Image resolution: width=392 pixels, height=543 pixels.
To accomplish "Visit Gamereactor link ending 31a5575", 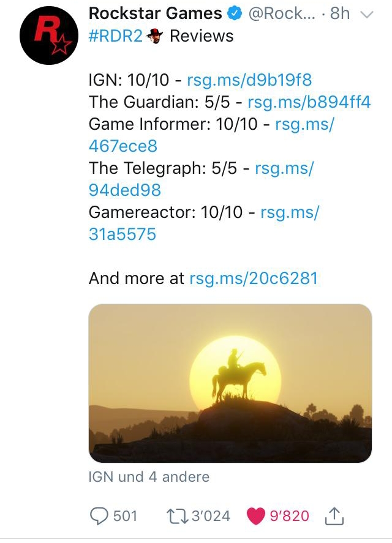I will (203, 223).
